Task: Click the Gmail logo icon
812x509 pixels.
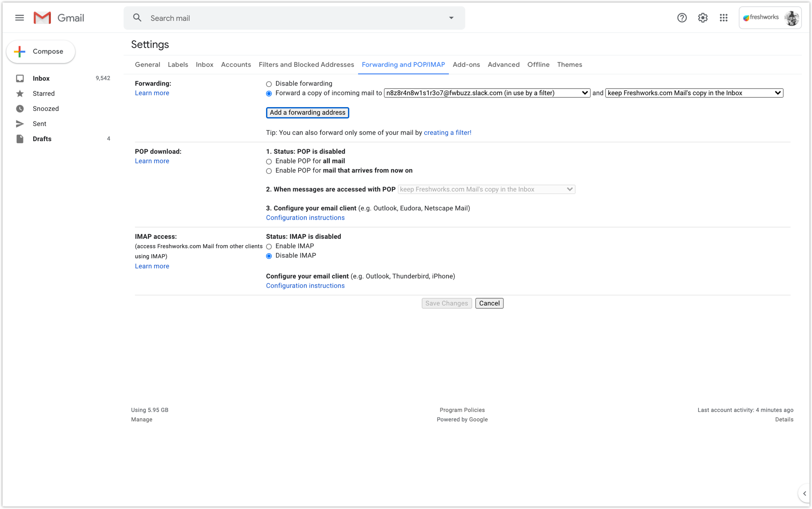Action: pos(42,18)
